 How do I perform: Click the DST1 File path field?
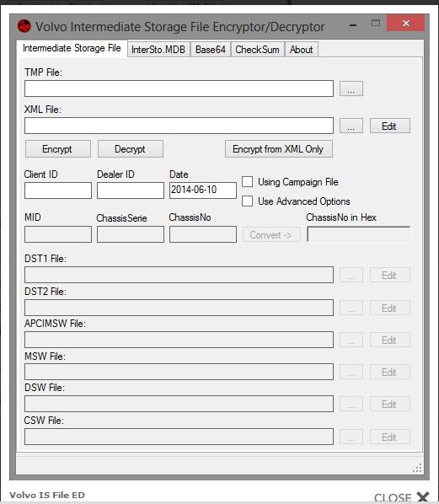coord(179,275)
